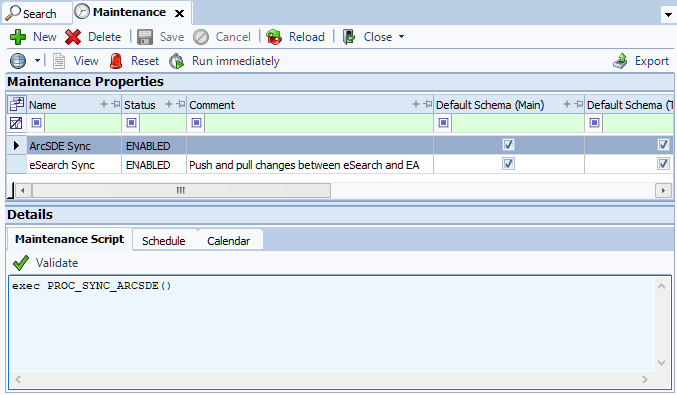
Task: Click the Export label
Action: [x=652, y=61]
